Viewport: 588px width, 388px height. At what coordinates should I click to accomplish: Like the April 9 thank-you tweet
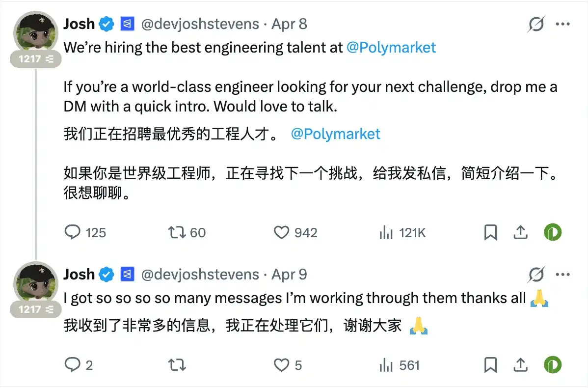[x=281, y=365]
